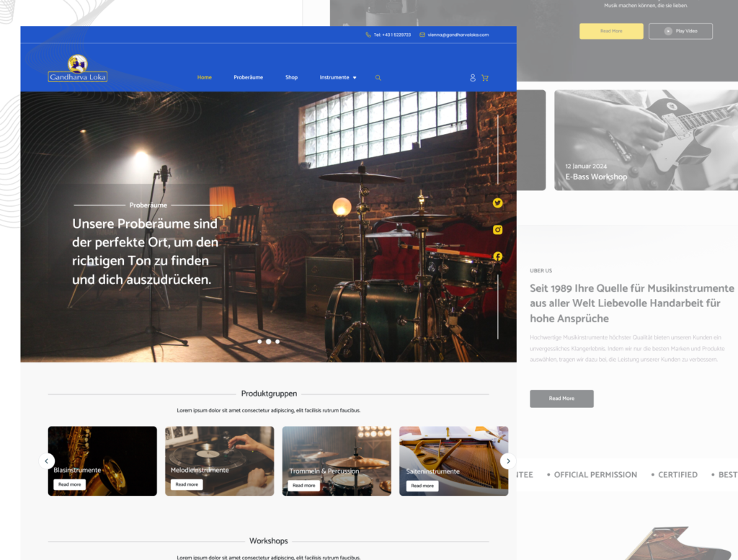Click Read more on Blasinstrumente card
The height and width of the screenshot is (560, 738).
coord(69,485)
